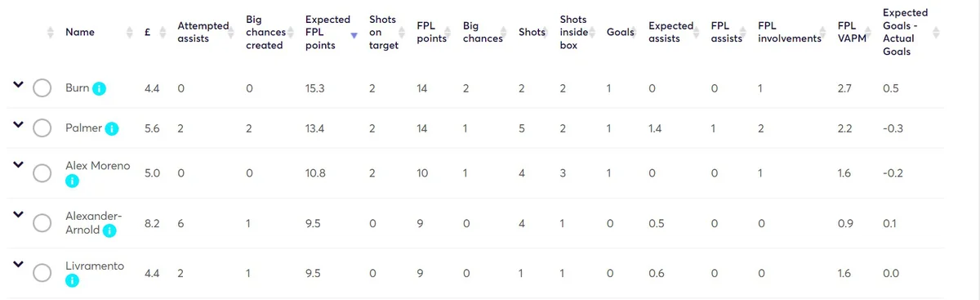Open the info icon next to Palmer

[x=113, y=128]
